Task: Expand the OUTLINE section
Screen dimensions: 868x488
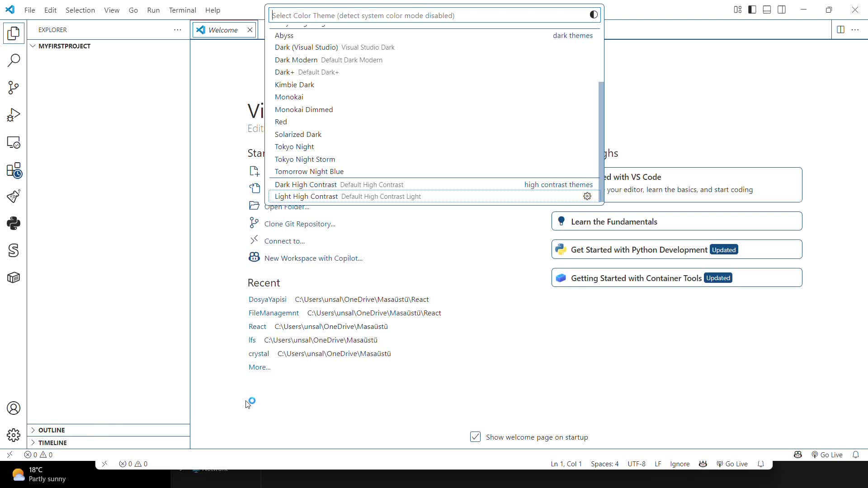Action: pyautogui.click(x=108, y=430)
